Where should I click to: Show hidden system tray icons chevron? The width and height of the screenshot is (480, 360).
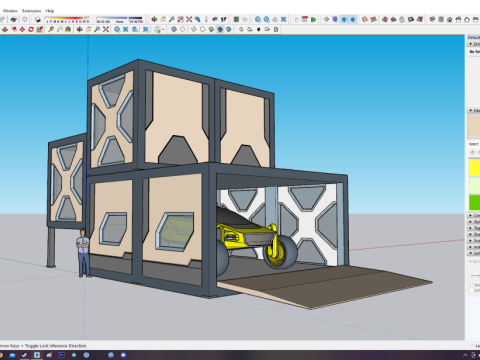[x=465, y=355]
